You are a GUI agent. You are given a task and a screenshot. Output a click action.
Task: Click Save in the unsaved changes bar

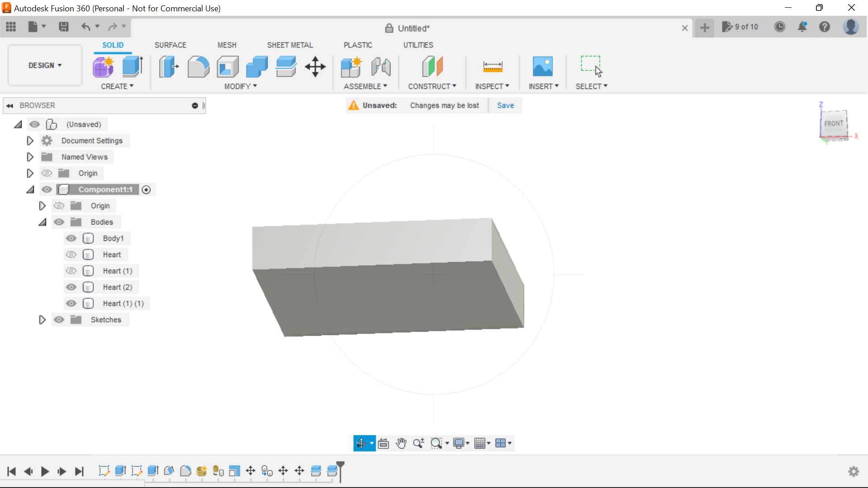[505, 105]
